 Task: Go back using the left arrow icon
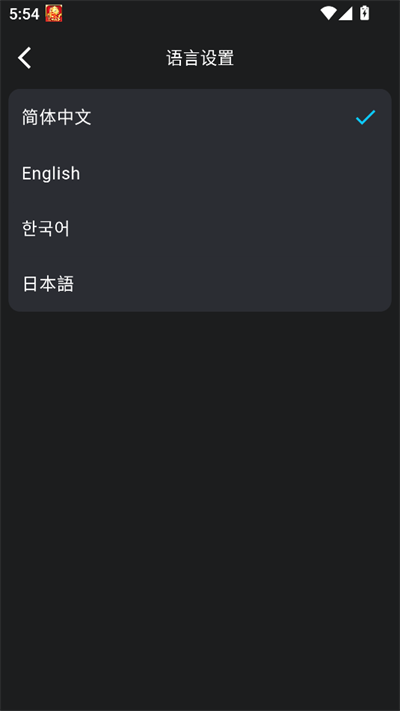point(24,58)
